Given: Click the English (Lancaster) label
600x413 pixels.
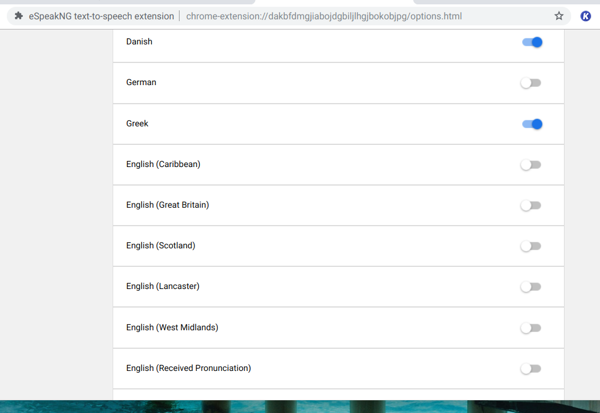Looking at the screenshot, I should click(163, 286).
